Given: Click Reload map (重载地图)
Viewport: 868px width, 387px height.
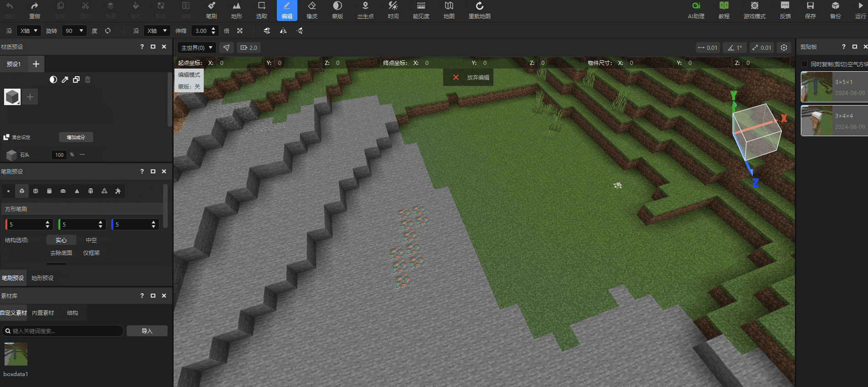Looking at the screenshot, I should tap(480, 10).
